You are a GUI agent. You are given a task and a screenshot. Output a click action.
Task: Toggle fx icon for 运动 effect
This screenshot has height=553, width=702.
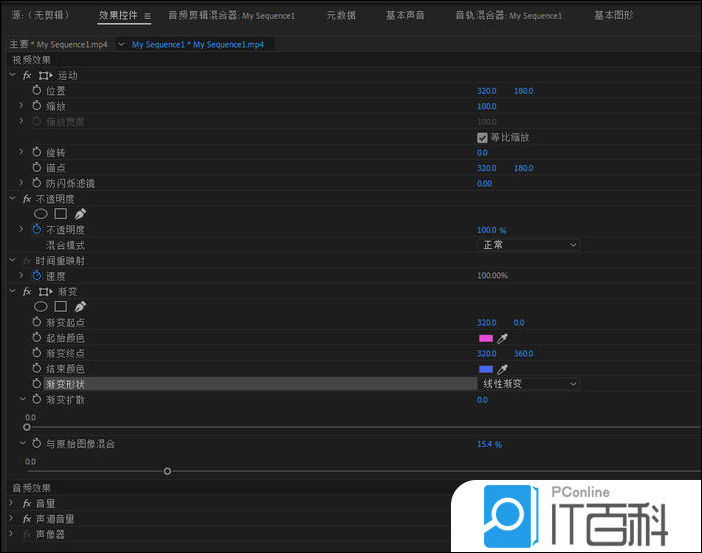tap(27, 75)
